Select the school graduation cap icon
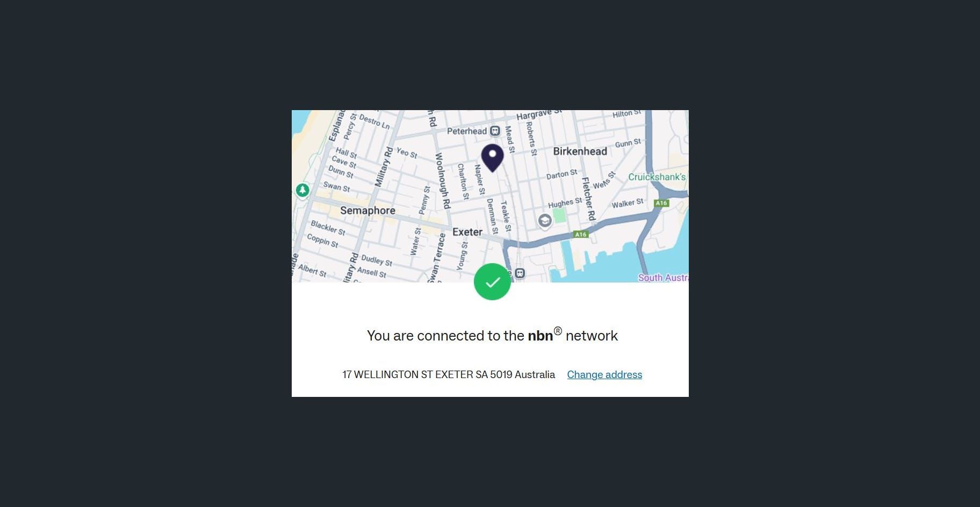 click(x=544, y=221)
